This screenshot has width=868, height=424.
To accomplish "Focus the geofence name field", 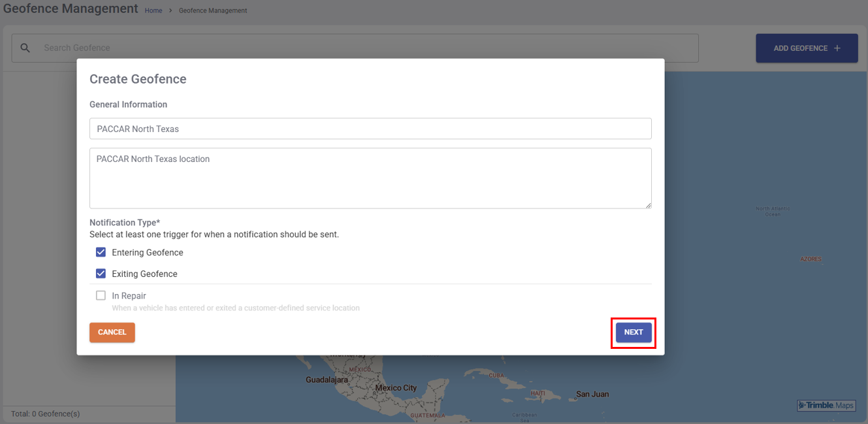I will (x=370, y=129).
